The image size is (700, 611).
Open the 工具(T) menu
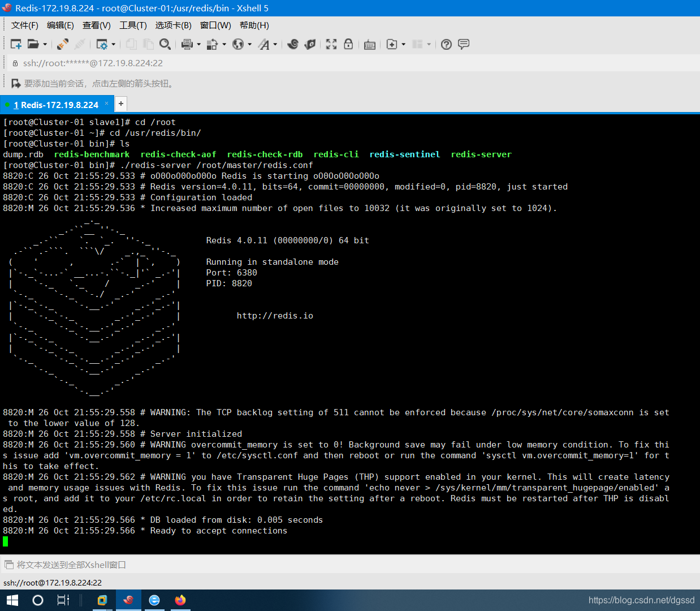pos(133,25)
